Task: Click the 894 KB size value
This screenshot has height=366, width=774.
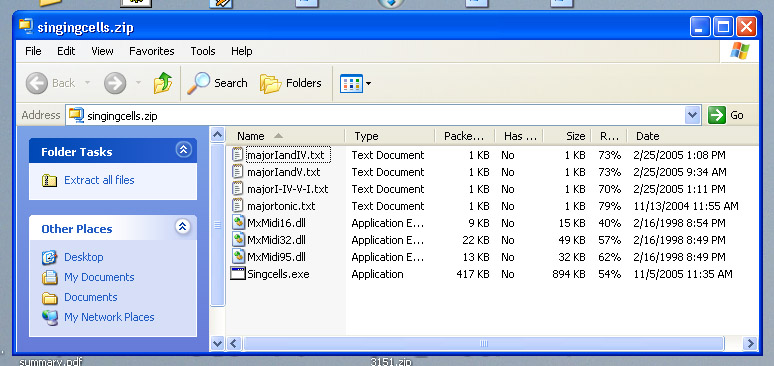Action: [569, 274]
